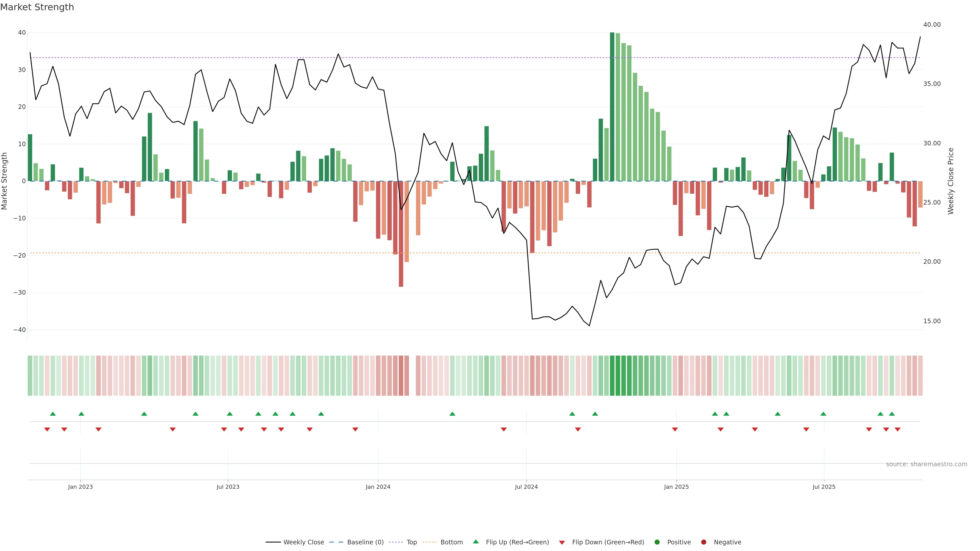Click the Market Strength chart title

[37, 7]
